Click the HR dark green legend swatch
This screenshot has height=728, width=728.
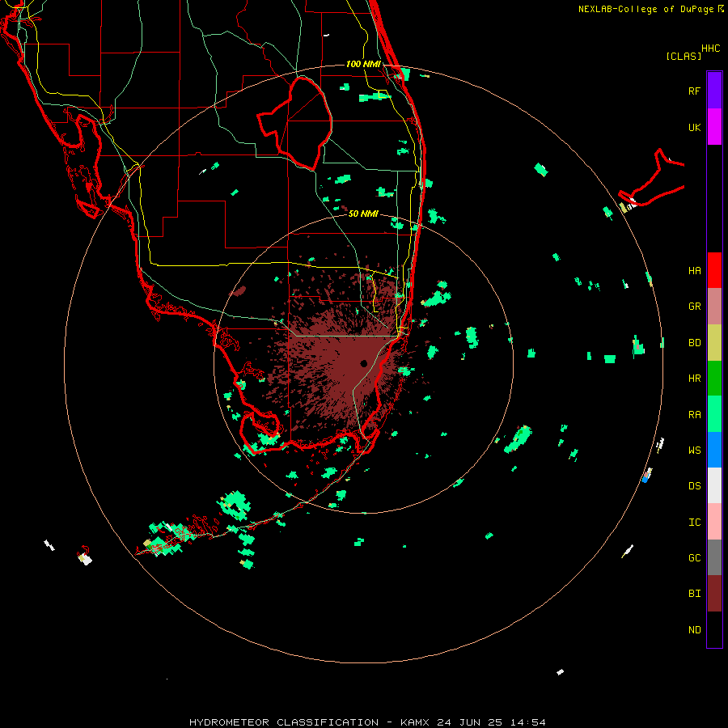pos(714,379)
